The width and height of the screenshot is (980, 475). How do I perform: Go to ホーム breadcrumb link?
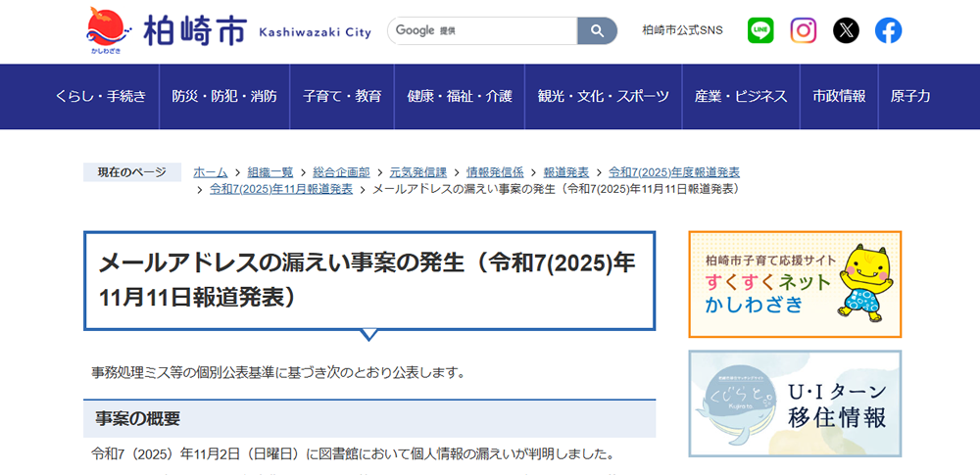coord(210,171)
